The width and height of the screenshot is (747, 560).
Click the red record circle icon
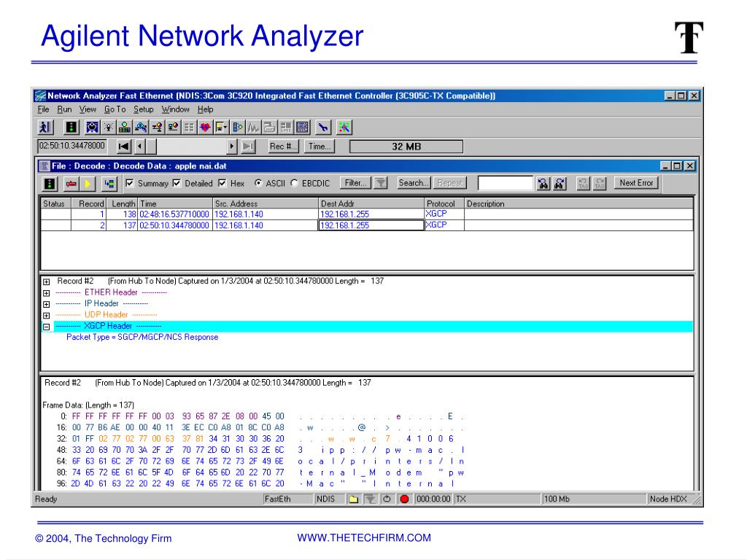[x=404, y=499]
